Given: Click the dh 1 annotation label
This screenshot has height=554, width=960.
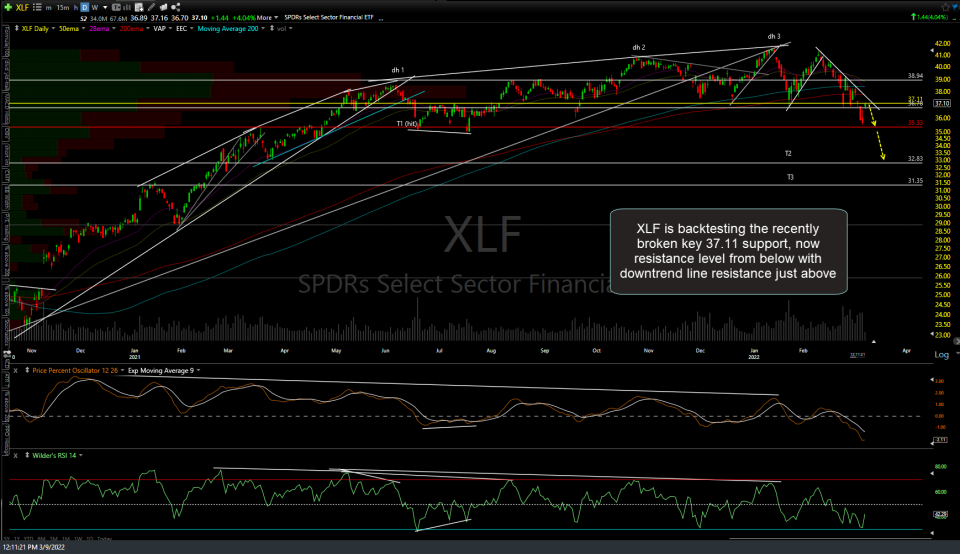Looking at the screenshot, I should tap(398, 70).
